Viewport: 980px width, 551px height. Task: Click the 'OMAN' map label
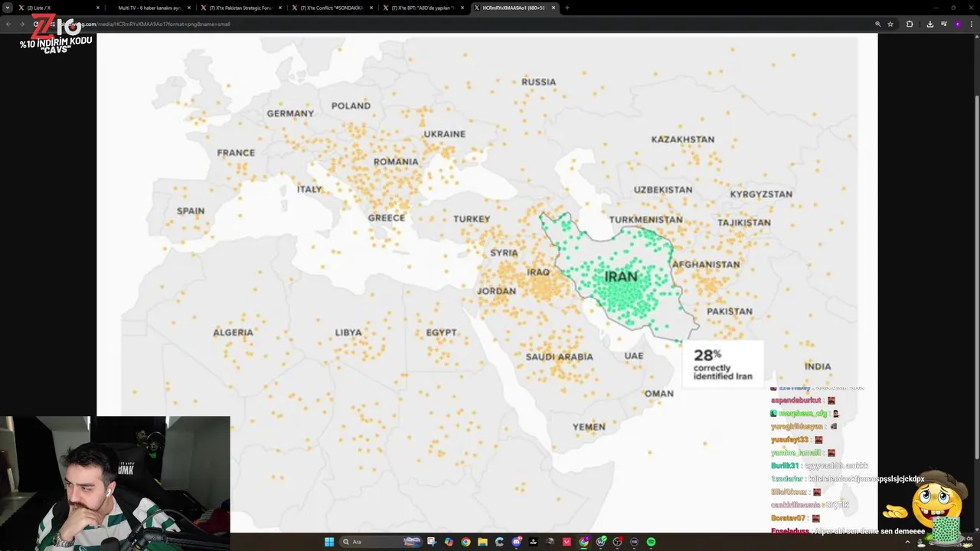click(658, 393)
